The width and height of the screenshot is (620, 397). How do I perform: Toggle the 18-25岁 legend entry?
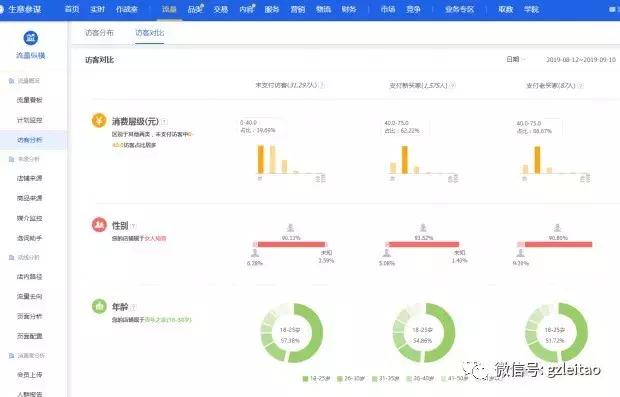point(316,378)
